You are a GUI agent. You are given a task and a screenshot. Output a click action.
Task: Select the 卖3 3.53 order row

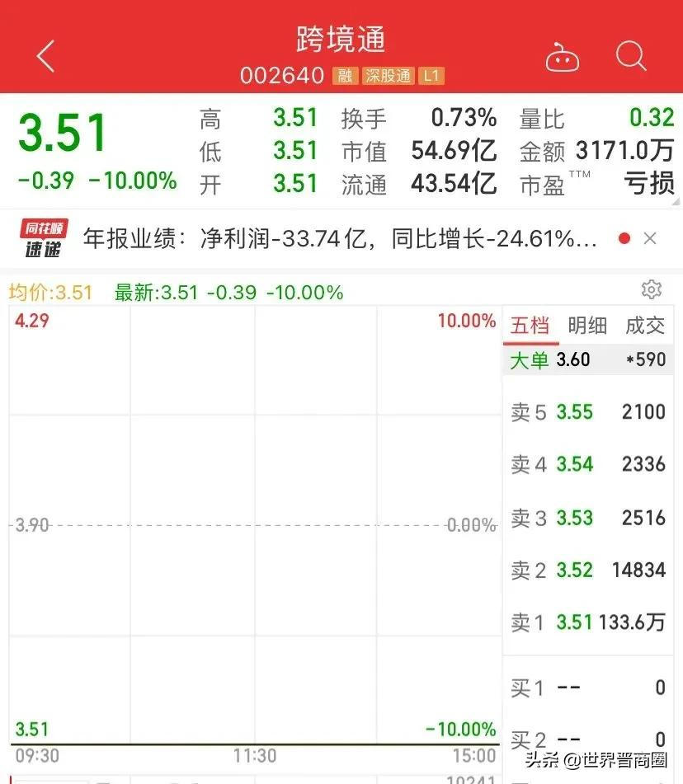point(588,518)
